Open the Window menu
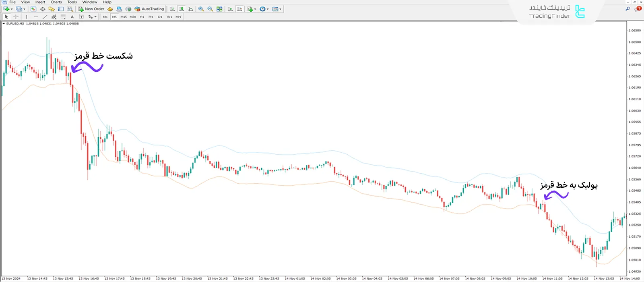Screen dimensions: 644x282 point(90,2)
